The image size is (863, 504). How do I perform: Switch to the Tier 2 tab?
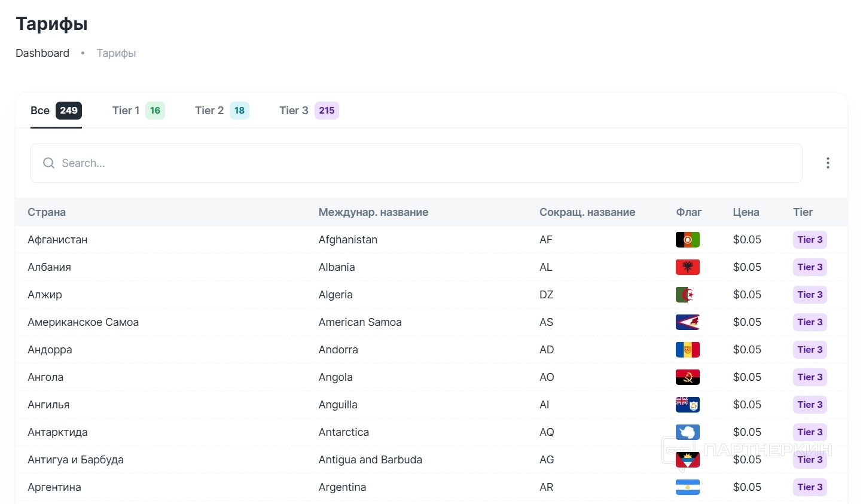coord(221,111)
